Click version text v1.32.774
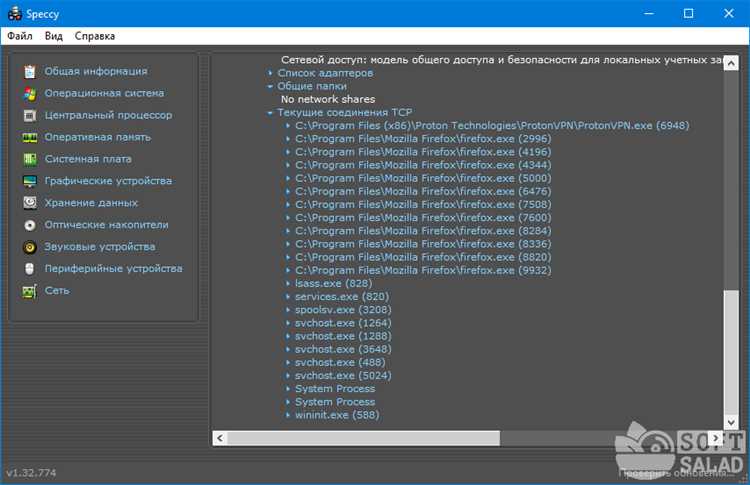This screenshot has height=485, width=750. (31, 473)
